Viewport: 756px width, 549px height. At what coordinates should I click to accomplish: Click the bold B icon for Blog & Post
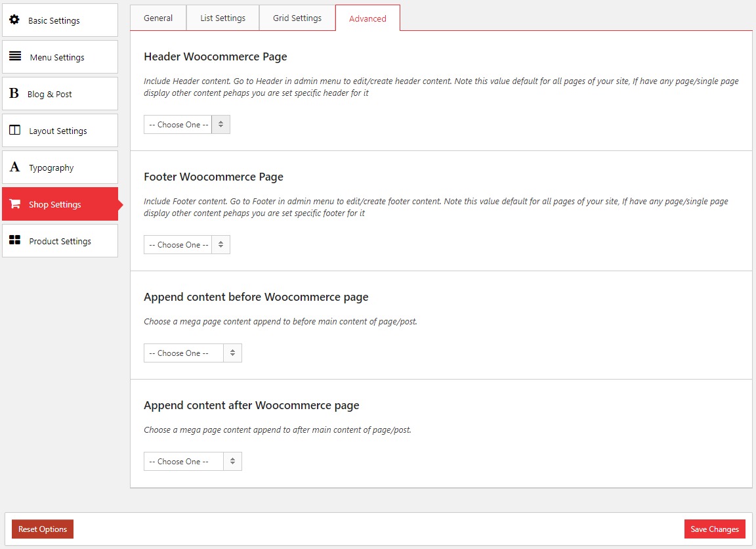pos(14,93)
